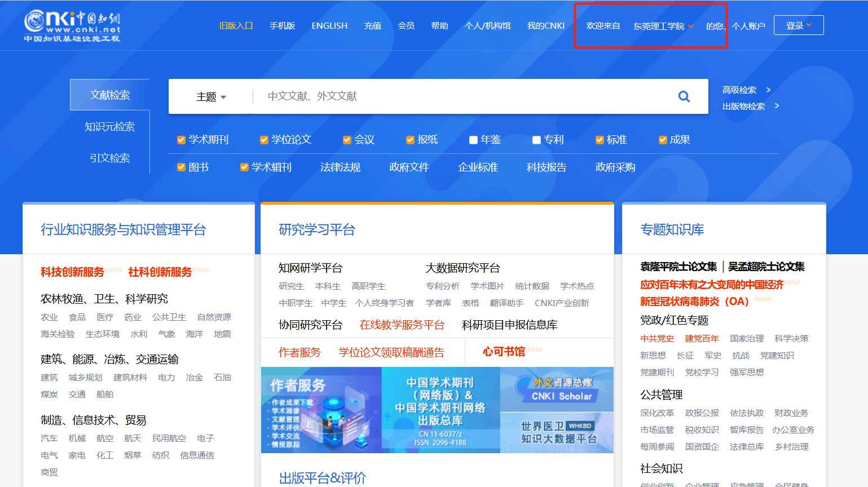The width and height of the screenshot is (868, 487).
Task: Click the 中国学术期刊网络出版总库 banner
Action: 441,410
